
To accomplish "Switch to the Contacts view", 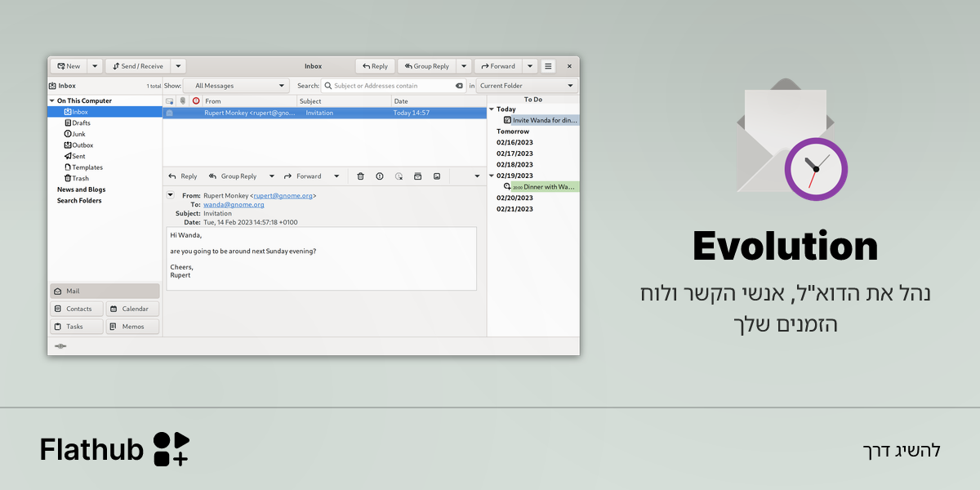I will [78, 309].
